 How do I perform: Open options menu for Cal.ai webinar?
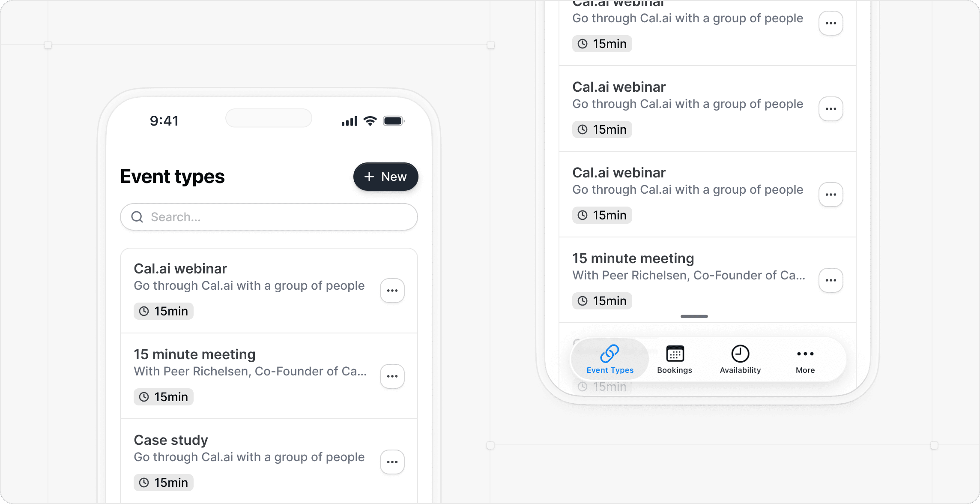[392, 291]
